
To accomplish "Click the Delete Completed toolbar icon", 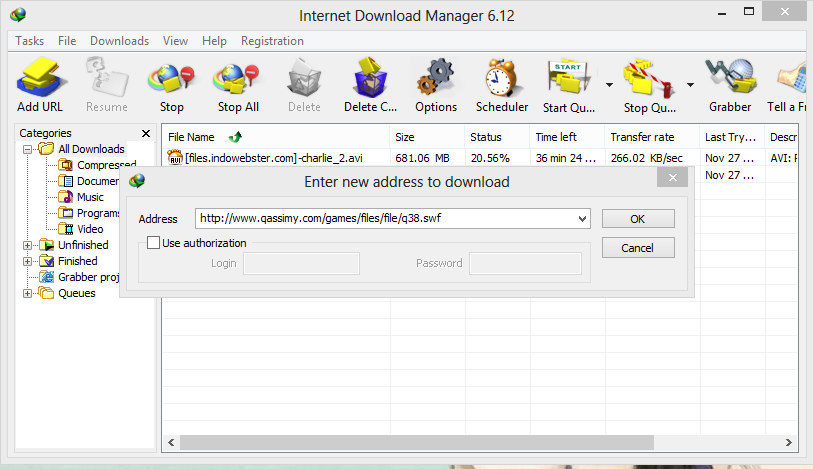I will [x=370, y=78].
